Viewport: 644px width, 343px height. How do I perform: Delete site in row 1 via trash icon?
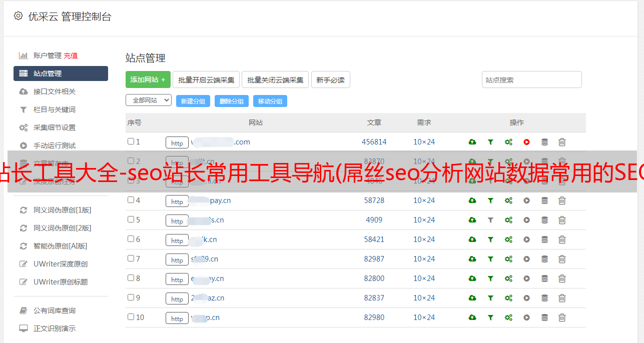pos(562,142)
